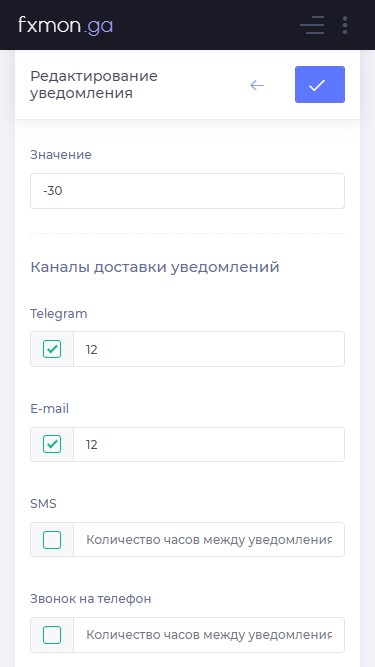Enable the SMS delivery checkbox
Viewport: 375px width, 667px height.
click(x=52, y=540)
